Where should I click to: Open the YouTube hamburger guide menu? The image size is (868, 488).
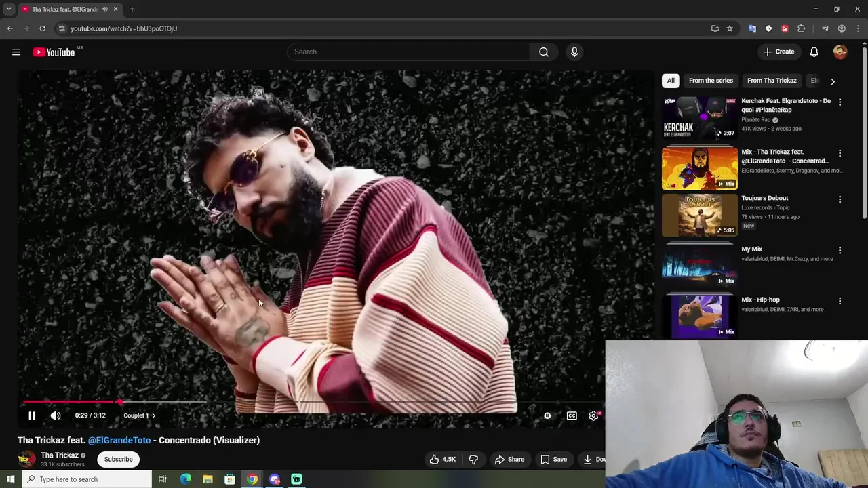16,52
